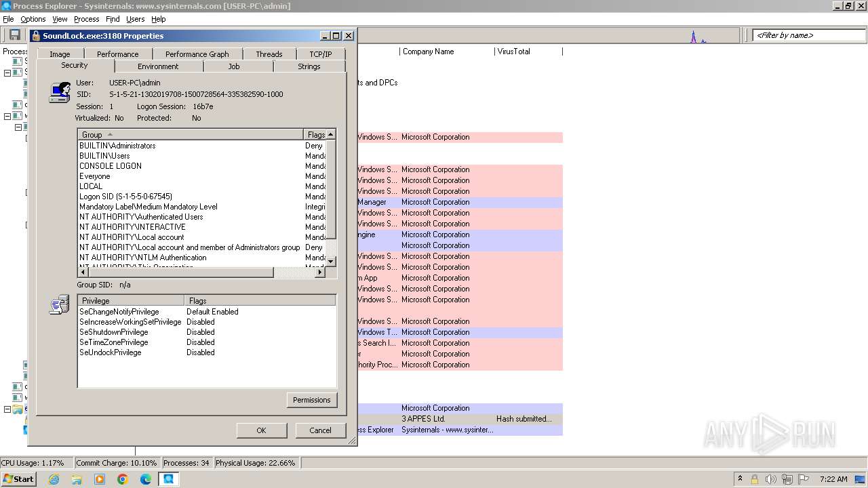
Task: Open the Users menu
Action: click(x=135, y=19)
